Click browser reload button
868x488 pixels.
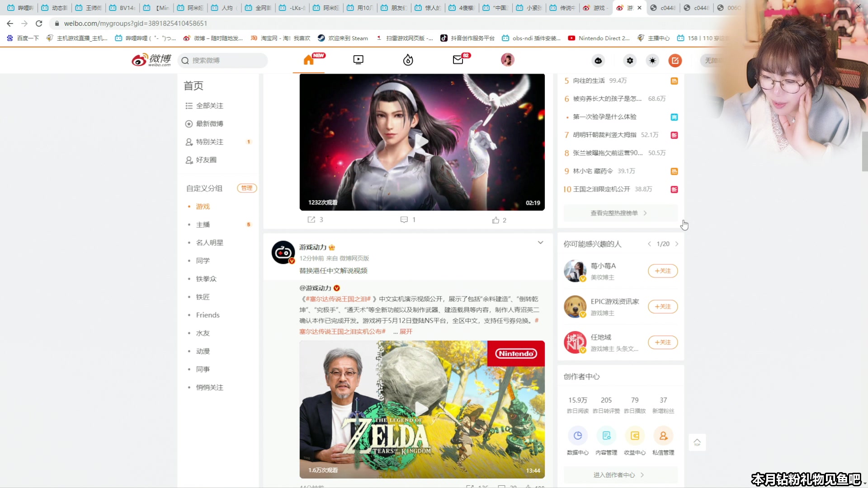(x=39, y=23)
